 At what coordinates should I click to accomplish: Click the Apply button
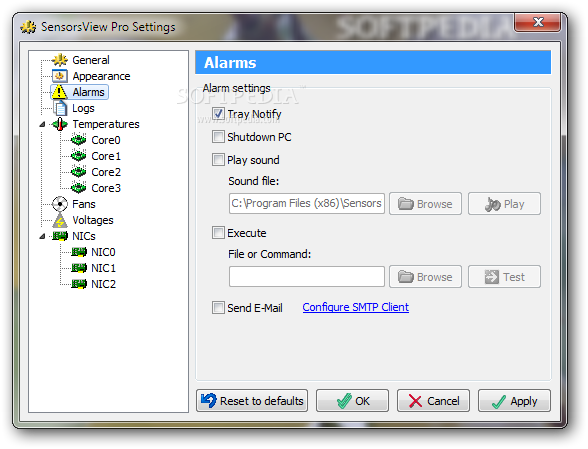514,401
